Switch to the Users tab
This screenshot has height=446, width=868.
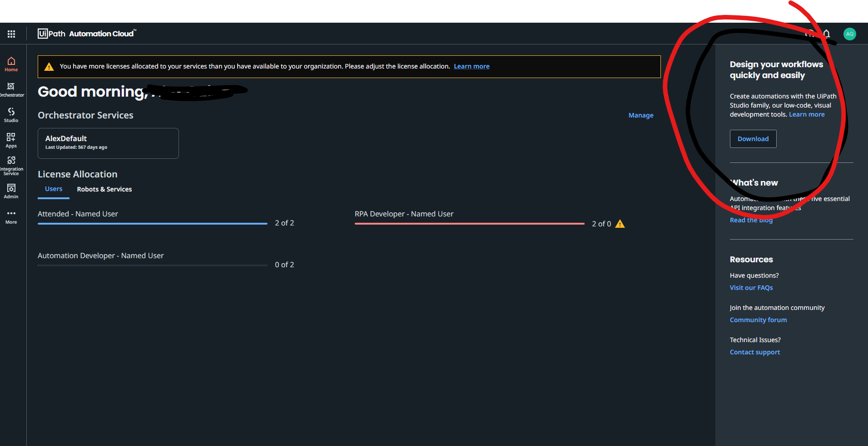[54, 189]
